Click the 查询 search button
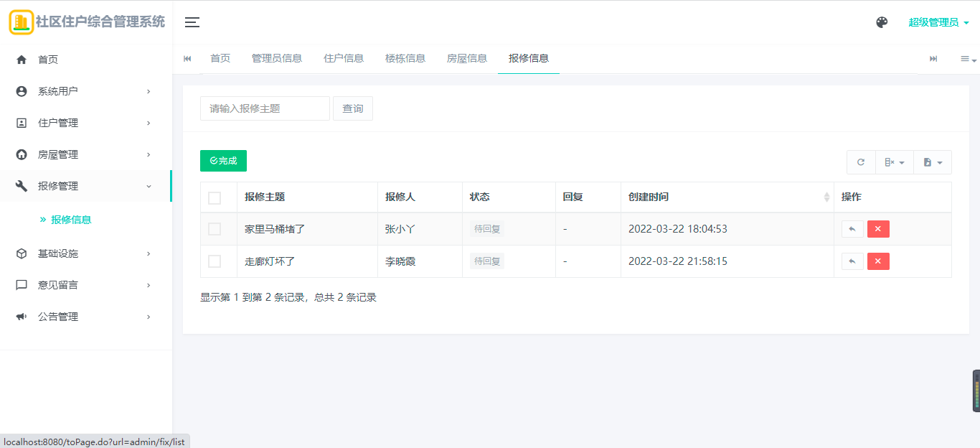This screenshot has height=448, width=980. pyautogui.click(x=353, y=108)
